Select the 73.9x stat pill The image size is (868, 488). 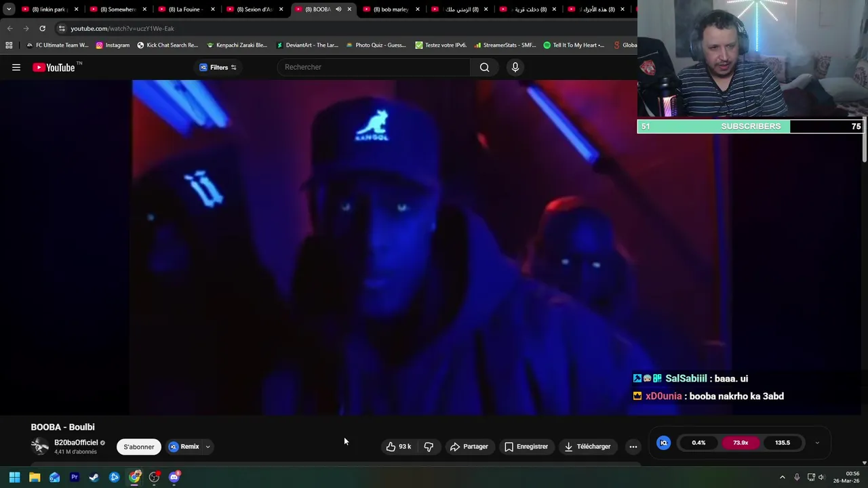coord(741,443)
